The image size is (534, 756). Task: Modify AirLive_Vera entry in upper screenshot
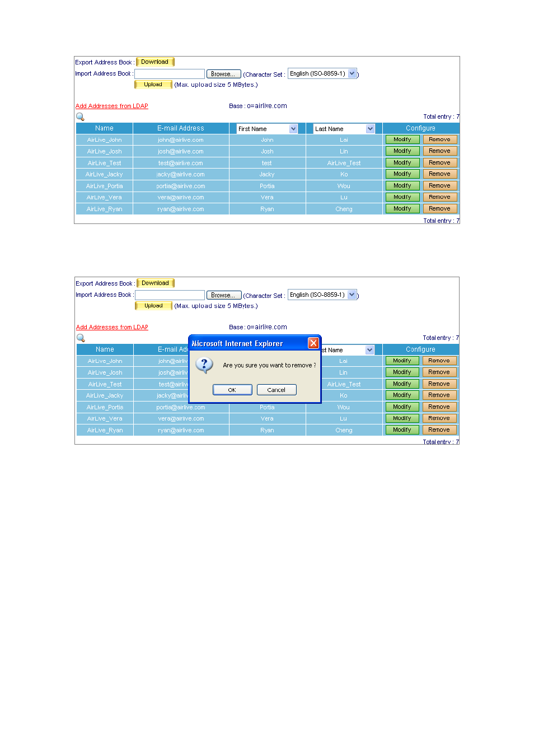(x=402, y=197)
